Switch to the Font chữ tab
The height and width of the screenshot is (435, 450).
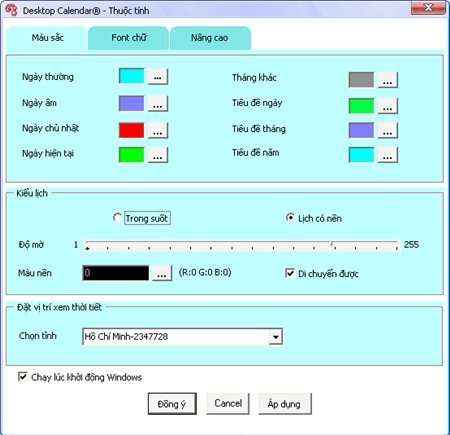click(129, 38)
